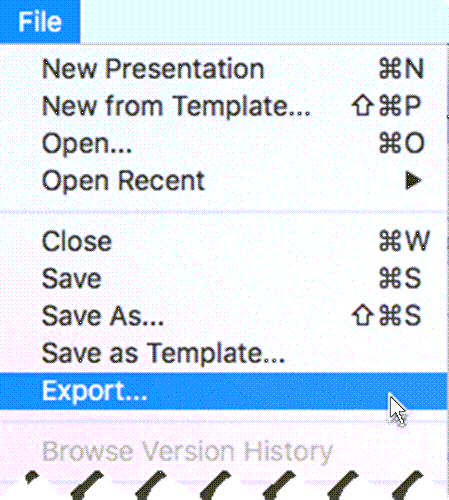
Task: Select the New from Template... item
Action: pos(223,106)
